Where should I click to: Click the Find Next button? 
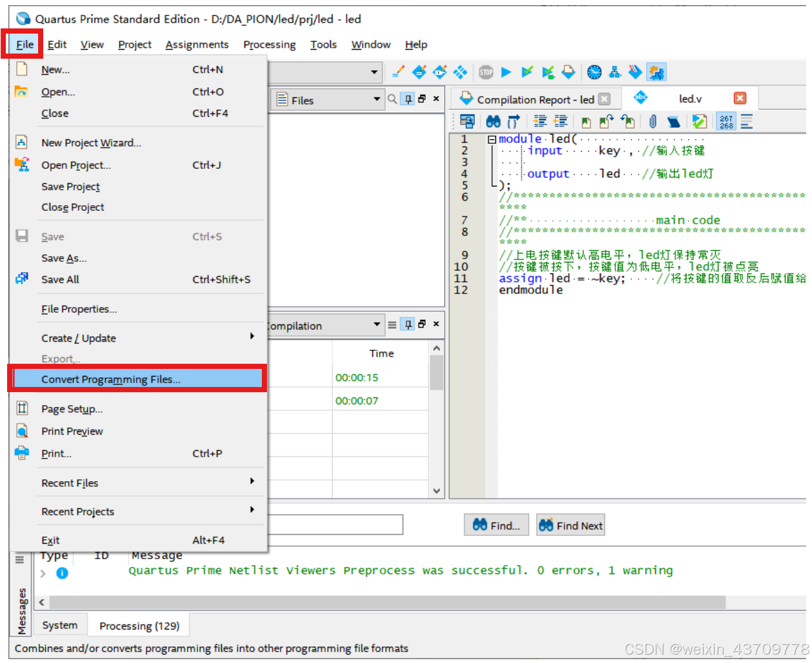pyautogui.click(x=571, y=525)
